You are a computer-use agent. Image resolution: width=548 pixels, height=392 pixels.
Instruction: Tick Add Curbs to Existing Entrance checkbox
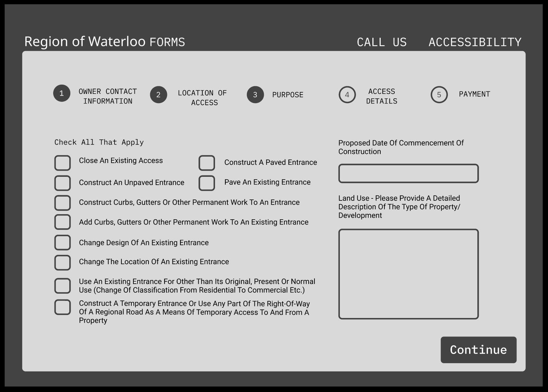(62, 222)
